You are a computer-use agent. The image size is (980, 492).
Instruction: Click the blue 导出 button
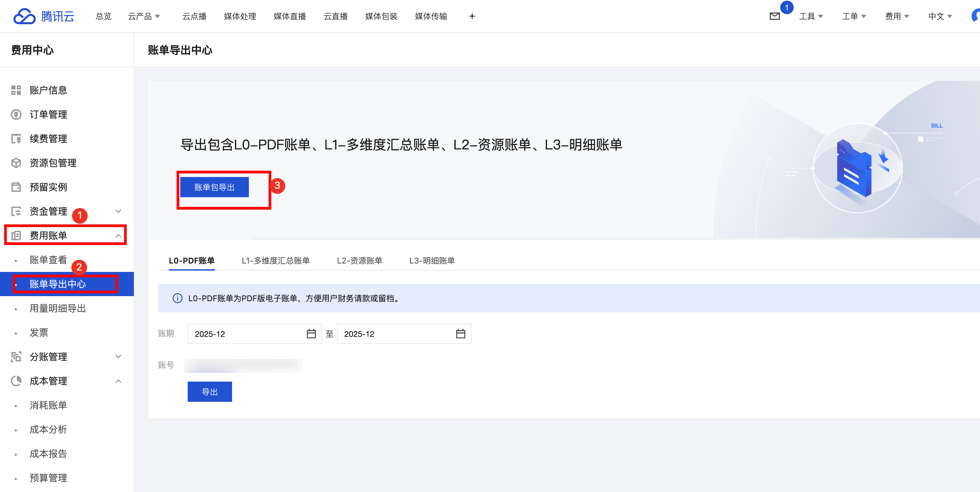tap(210, 392)
